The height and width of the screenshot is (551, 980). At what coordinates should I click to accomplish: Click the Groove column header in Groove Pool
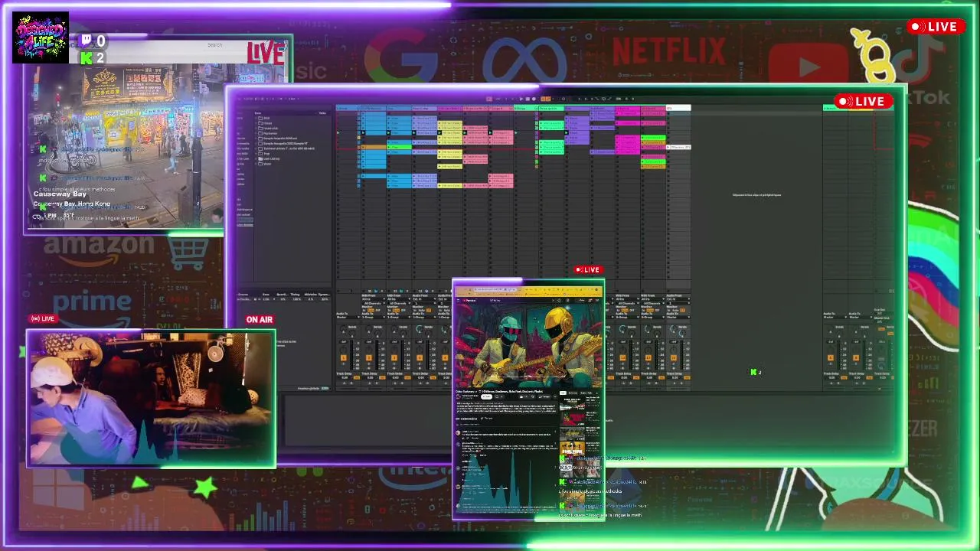point(243,295)
